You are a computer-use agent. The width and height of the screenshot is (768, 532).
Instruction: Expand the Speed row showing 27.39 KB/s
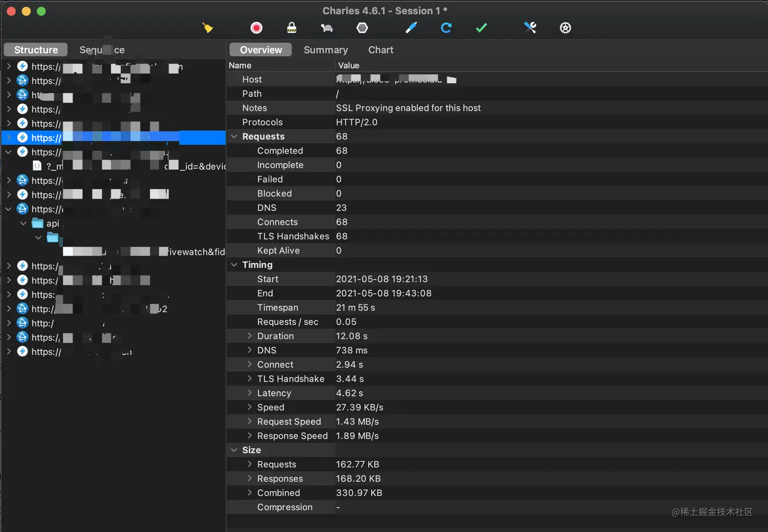tap(249, 407)
